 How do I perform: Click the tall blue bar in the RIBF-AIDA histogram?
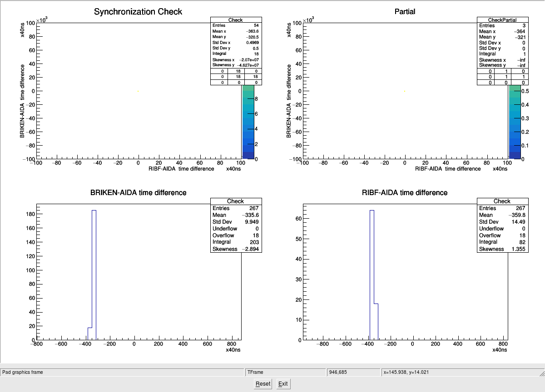tap(372, 275)
